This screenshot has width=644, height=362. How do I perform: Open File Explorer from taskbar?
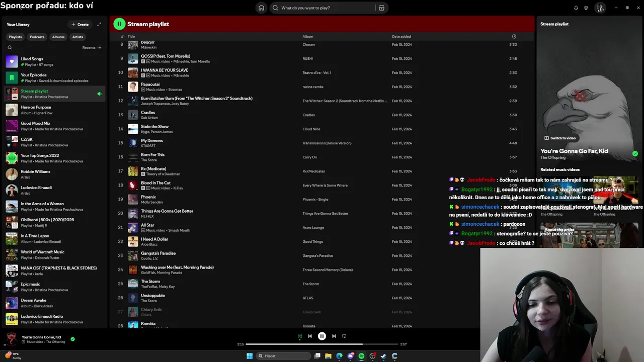click(328, 356)
